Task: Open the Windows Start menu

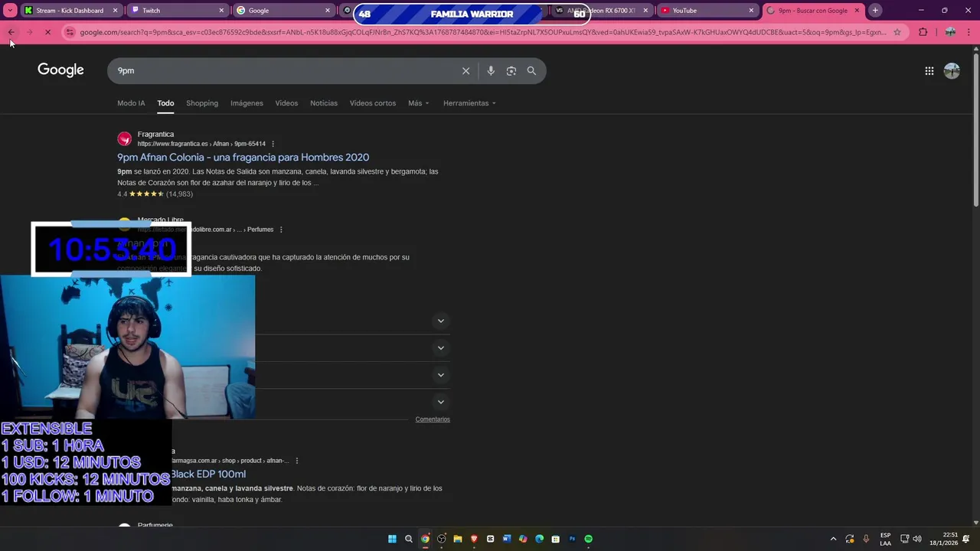Action: [392, 539]
